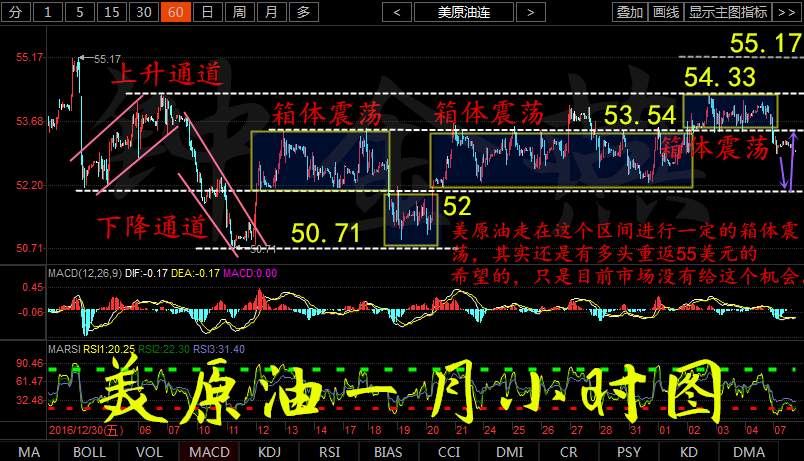Click the 53.68 price axis label
Screen dimensions: 804x461
(30, 121)
